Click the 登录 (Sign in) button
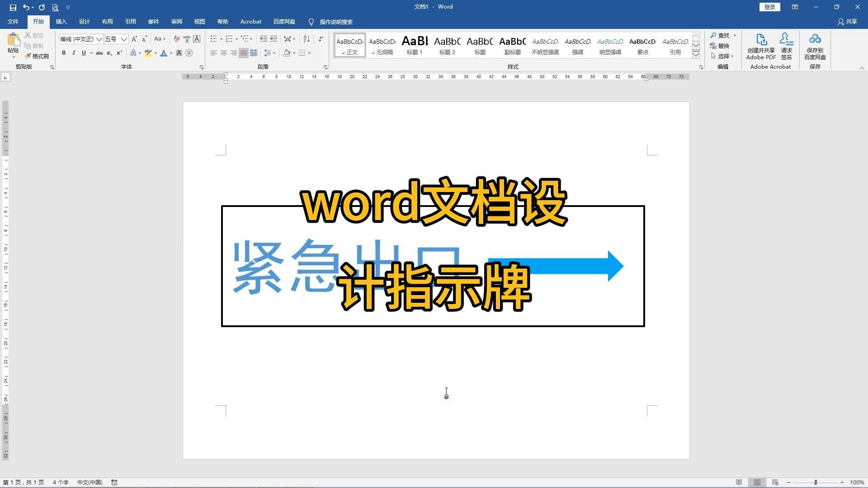868x488 pixels. click(x=769, y=7)
